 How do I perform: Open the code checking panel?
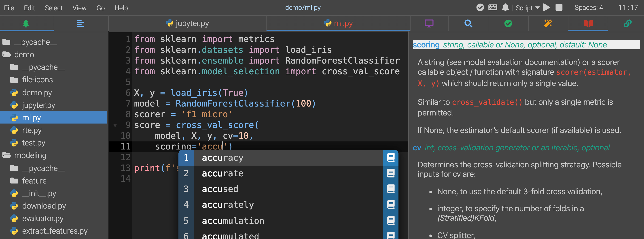pos(508,23)
